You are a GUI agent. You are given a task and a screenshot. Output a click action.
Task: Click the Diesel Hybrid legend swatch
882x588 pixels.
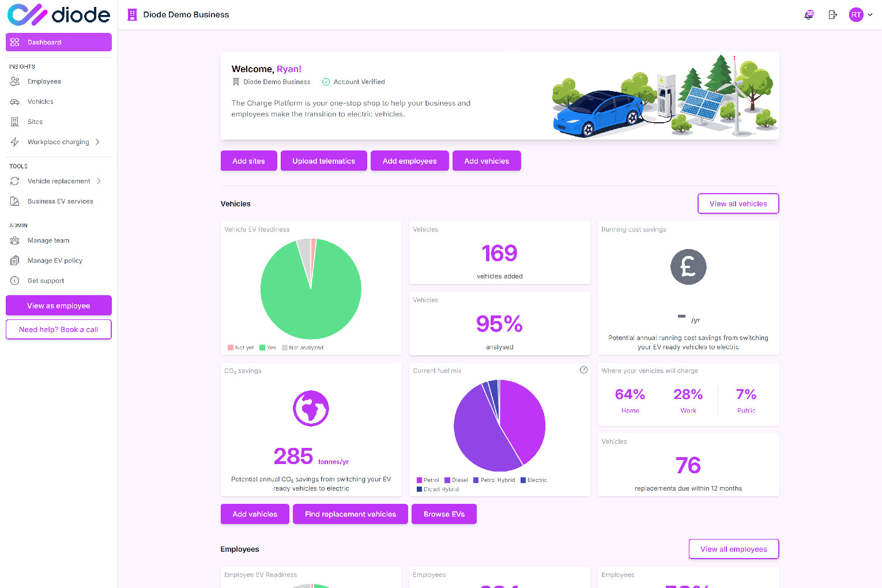(419, 489)
